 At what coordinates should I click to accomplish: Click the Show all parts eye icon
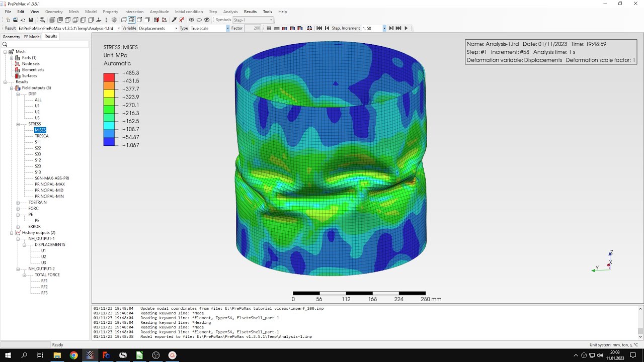point(191,20)
